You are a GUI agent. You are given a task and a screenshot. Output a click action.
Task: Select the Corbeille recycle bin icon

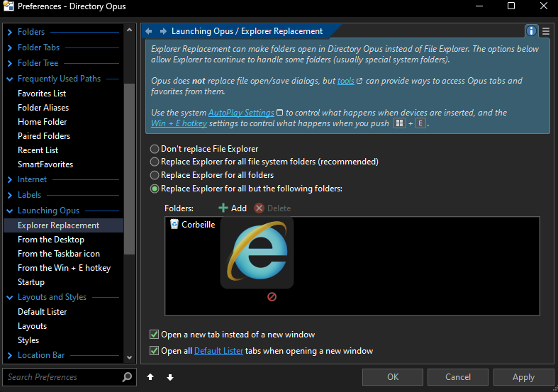point(174,224)
